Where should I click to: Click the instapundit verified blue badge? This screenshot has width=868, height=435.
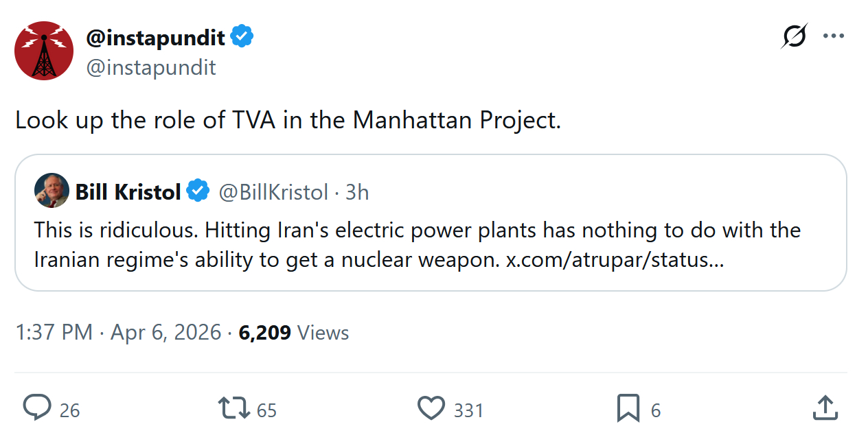(242, 37)
